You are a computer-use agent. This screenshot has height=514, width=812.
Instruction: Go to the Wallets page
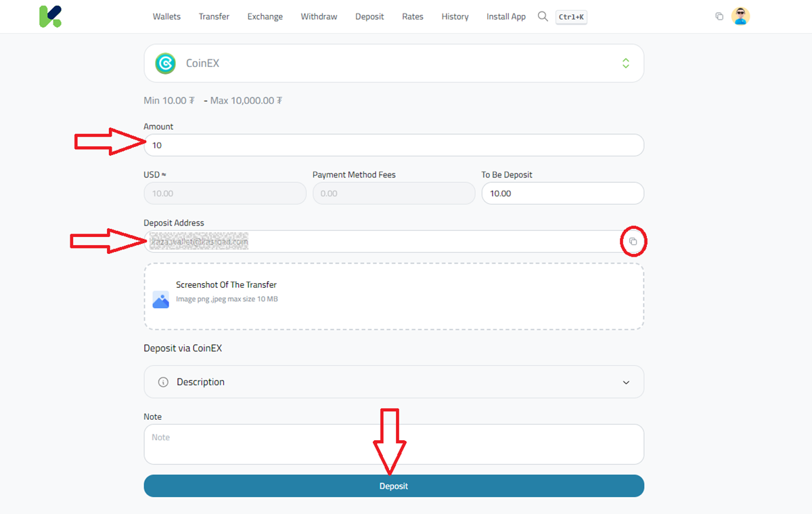pyautogui.click(x=166, y=16)
